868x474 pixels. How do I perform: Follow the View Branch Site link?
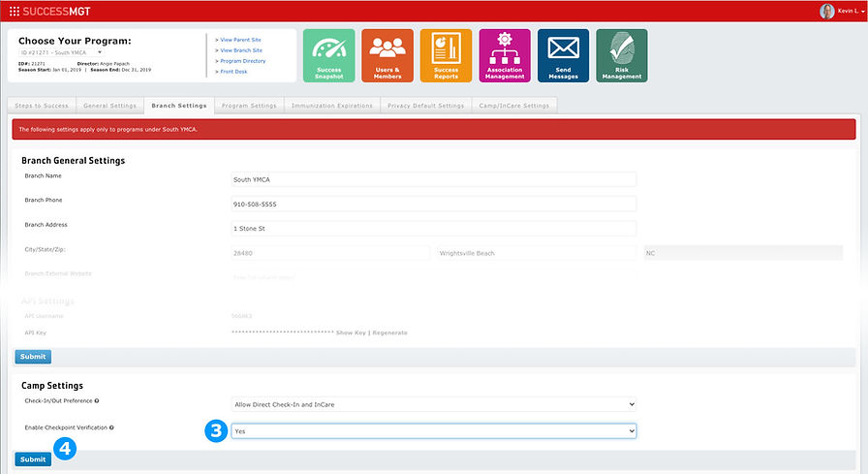click(x=241, y=50)
